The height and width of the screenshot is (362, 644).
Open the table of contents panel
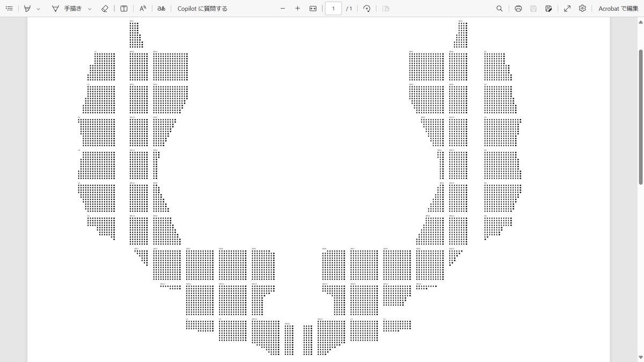pos(9,9)
